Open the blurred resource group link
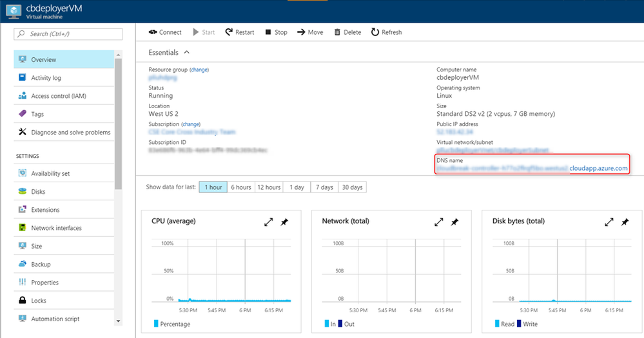Viewport: 644px width, 338px height. click(162, 77)
